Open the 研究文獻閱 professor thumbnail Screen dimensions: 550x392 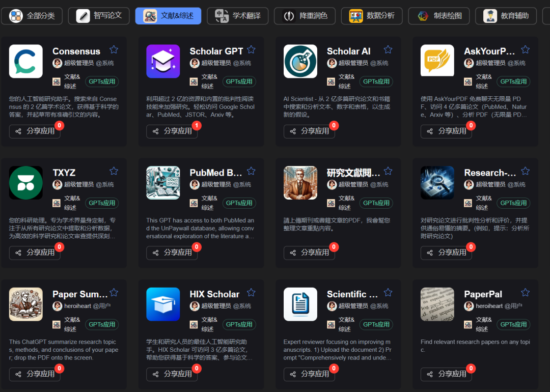[300, 183]
